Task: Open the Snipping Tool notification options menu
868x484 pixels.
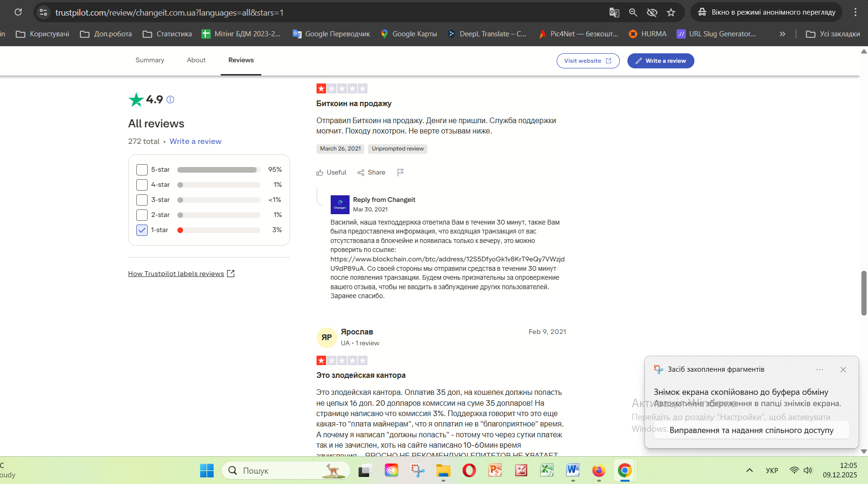Action: [820, 369]
